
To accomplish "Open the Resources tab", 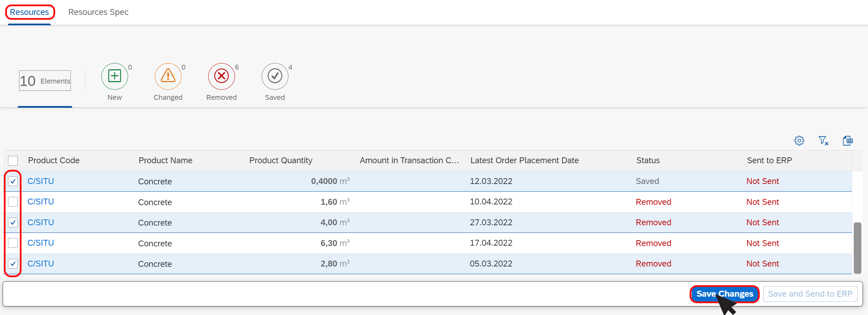I will coord(30,12).
